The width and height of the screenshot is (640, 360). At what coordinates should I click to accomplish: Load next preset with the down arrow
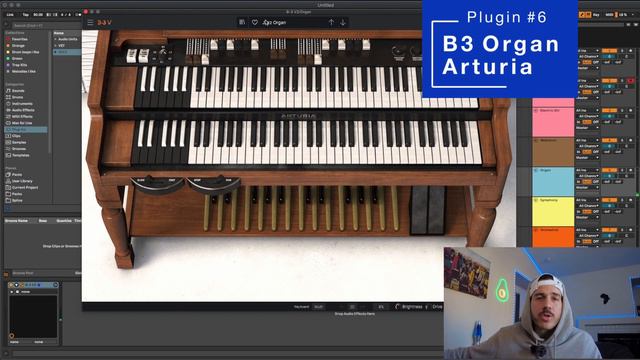click(x=343, y=22)
